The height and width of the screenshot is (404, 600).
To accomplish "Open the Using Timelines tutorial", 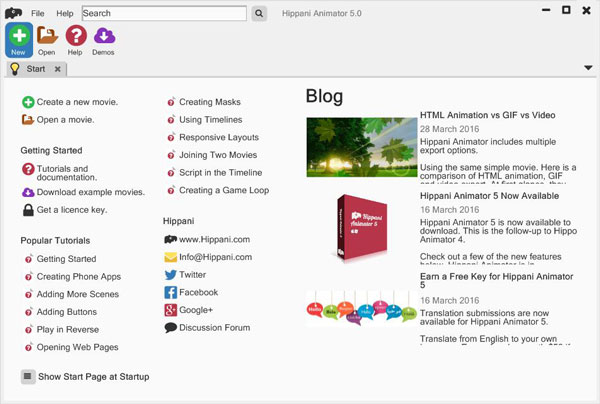I will (211, 120).
